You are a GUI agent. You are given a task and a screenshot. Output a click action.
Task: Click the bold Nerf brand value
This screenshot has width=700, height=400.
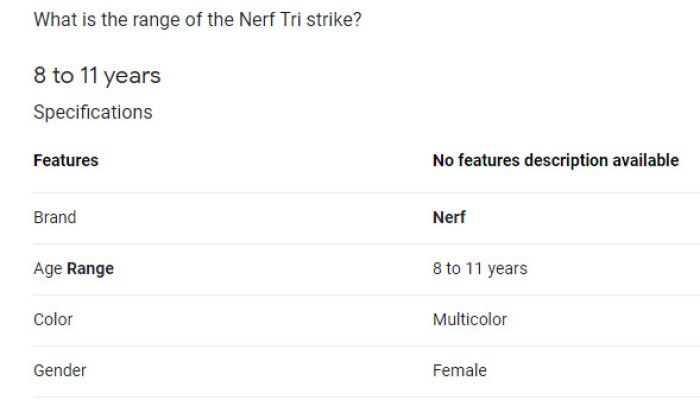(449, 217)
